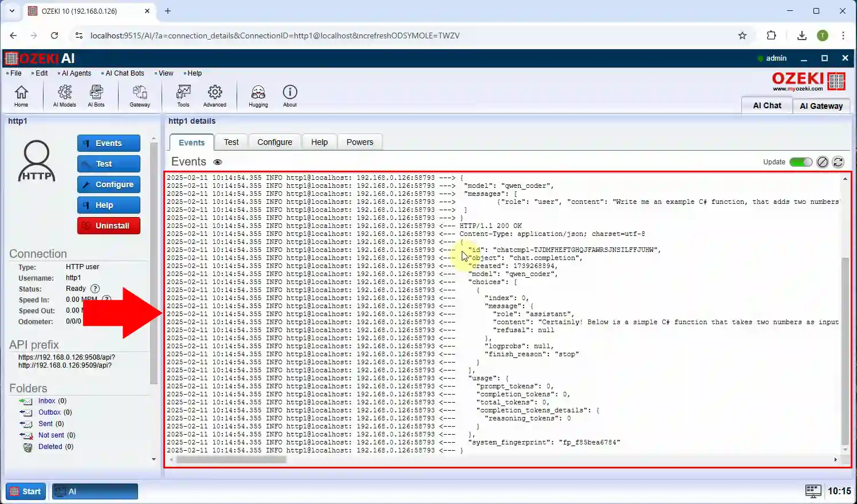Click the blue Test sidebar button
This screenshot has width=857, height=504.
pos(109,164)
